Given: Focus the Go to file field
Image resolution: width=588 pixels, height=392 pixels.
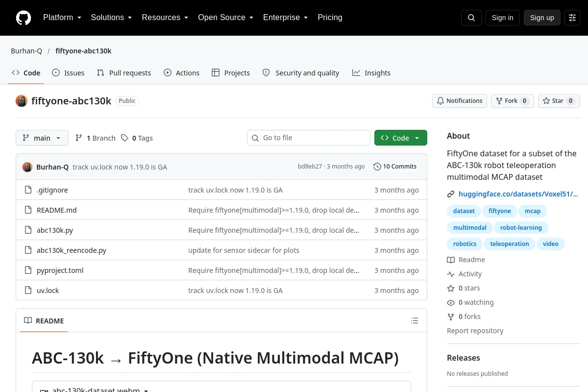Looking at the screenshot, I should (309, 138).
